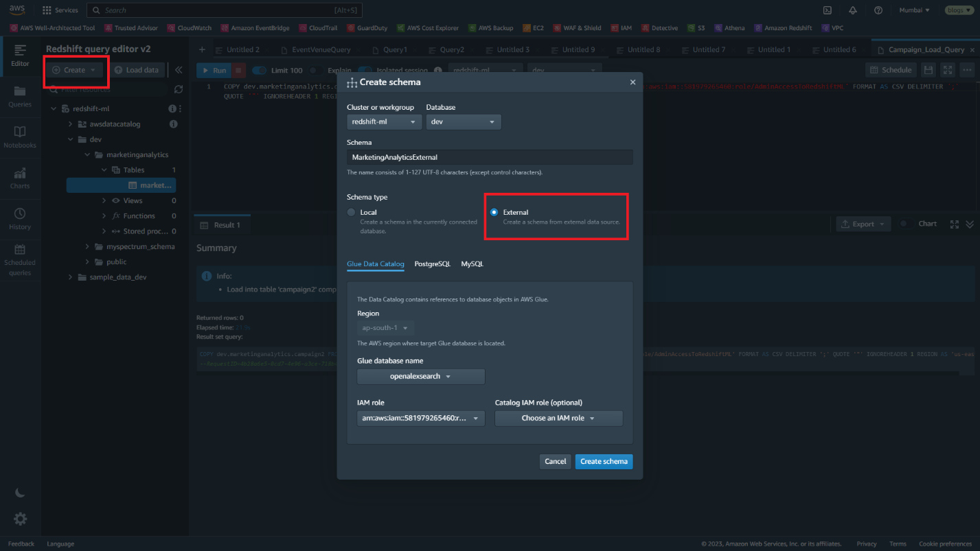Screen dimensions: 980x551
Task: Open the History sidebar view
Action: pyautogui.click(x=20, y=219)
